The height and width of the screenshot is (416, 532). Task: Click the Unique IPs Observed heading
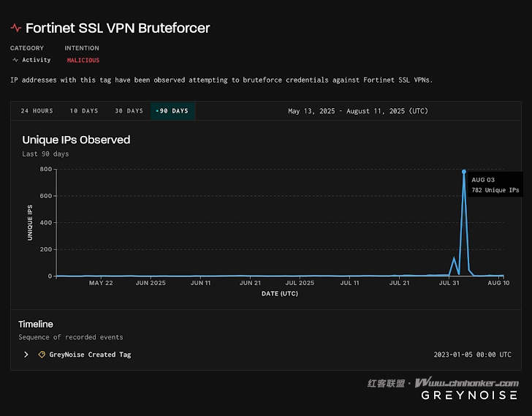[x=76, y=140]
